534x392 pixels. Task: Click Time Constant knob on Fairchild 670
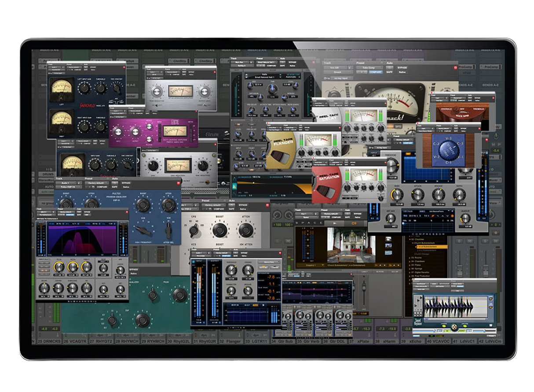[x=117, y=88]
